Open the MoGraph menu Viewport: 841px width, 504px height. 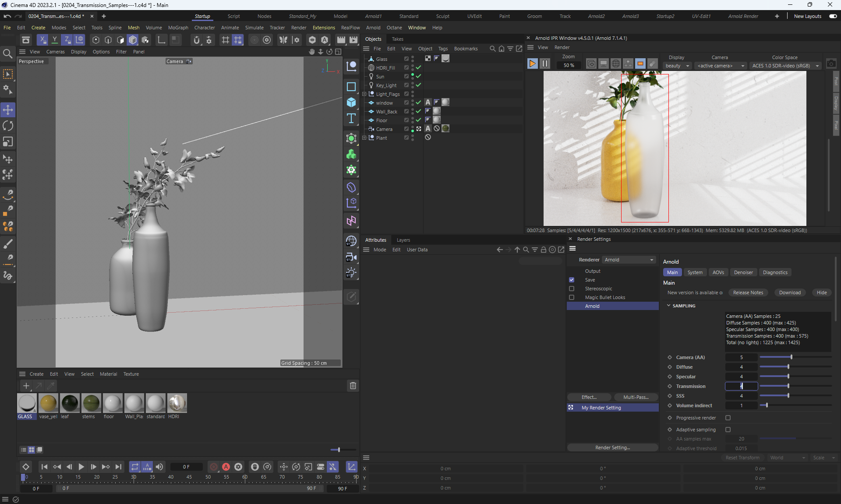(x=178, y=28)
